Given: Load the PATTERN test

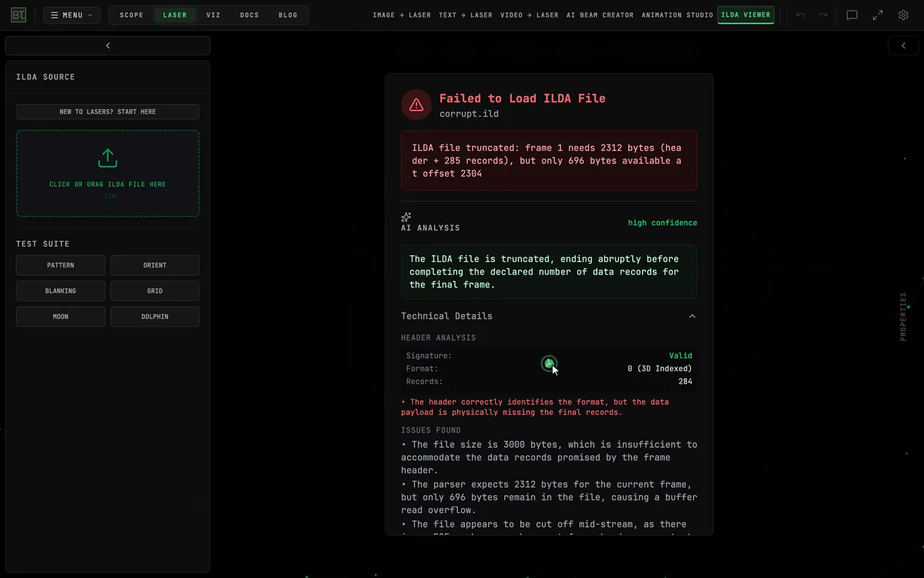Looking at the screenshot, I should [61, 265].
